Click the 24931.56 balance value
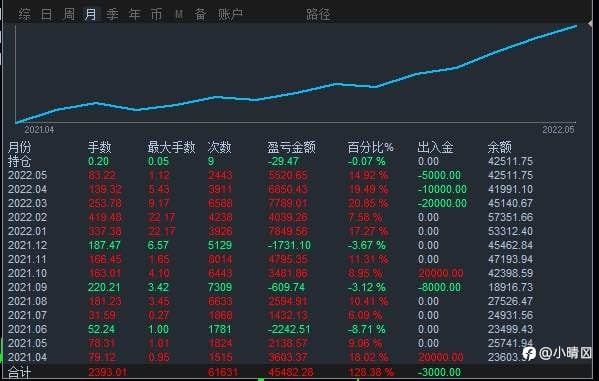Viewport: 599px width, 381px height. click(x=510, y=316)
